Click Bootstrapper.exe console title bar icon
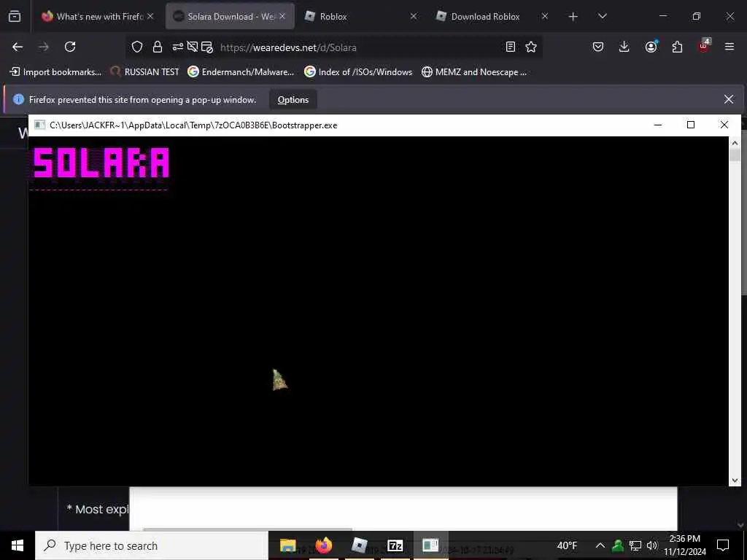Viewport: 747px width, 560px height. 40,125
